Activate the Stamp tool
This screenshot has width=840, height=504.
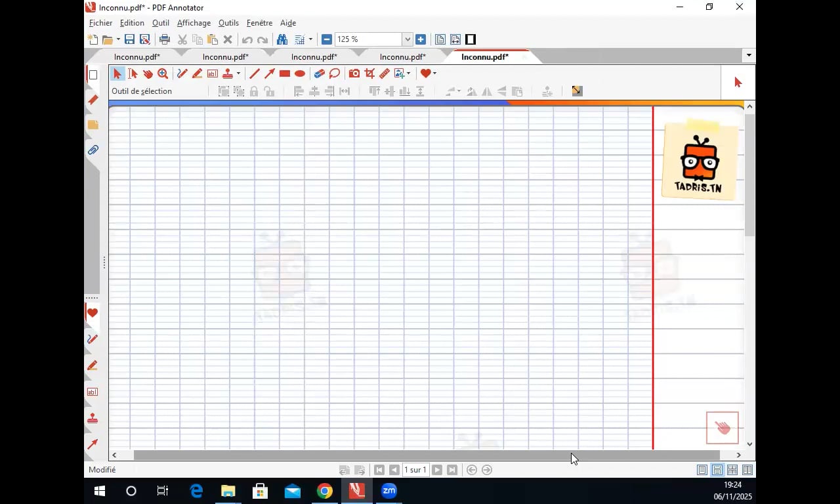(x=228, y=73)
